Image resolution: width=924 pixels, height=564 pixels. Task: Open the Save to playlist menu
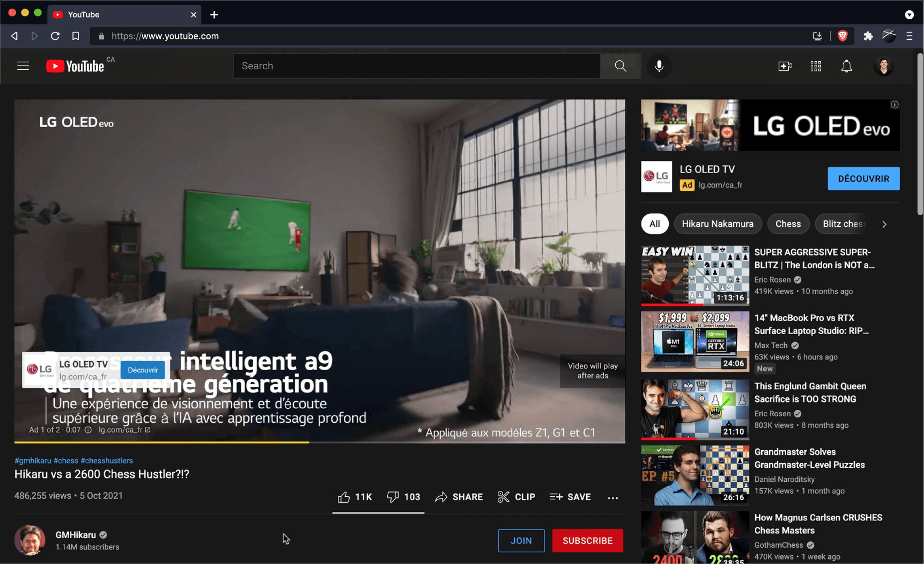click(570, 497)
